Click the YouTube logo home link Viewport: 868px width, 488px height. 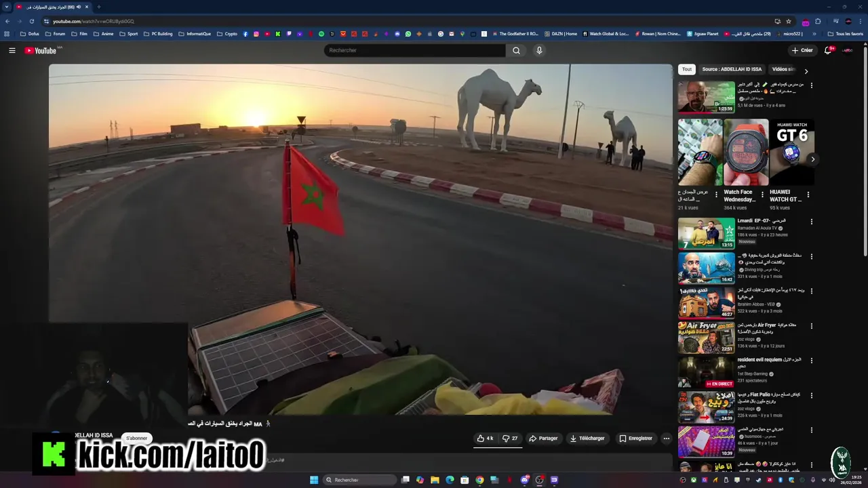pos(41,50)
